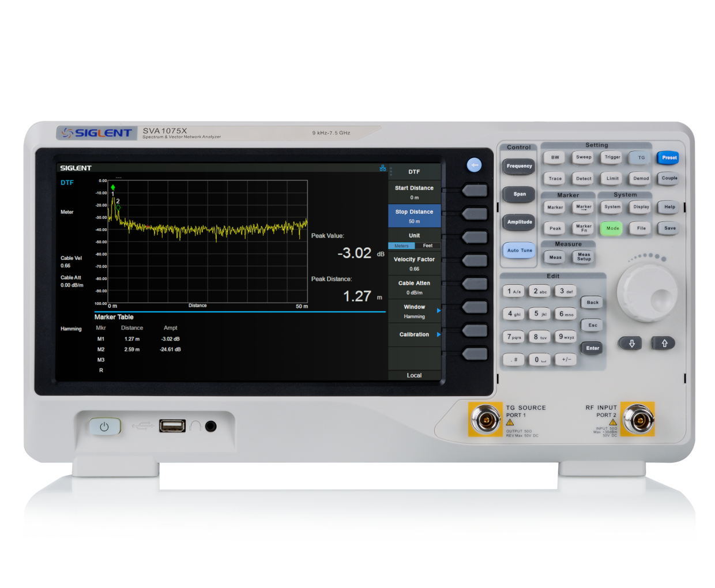715x588 pixels.
Task: Expand the Window Hamming submenu
Action: [x=415, y=311]
